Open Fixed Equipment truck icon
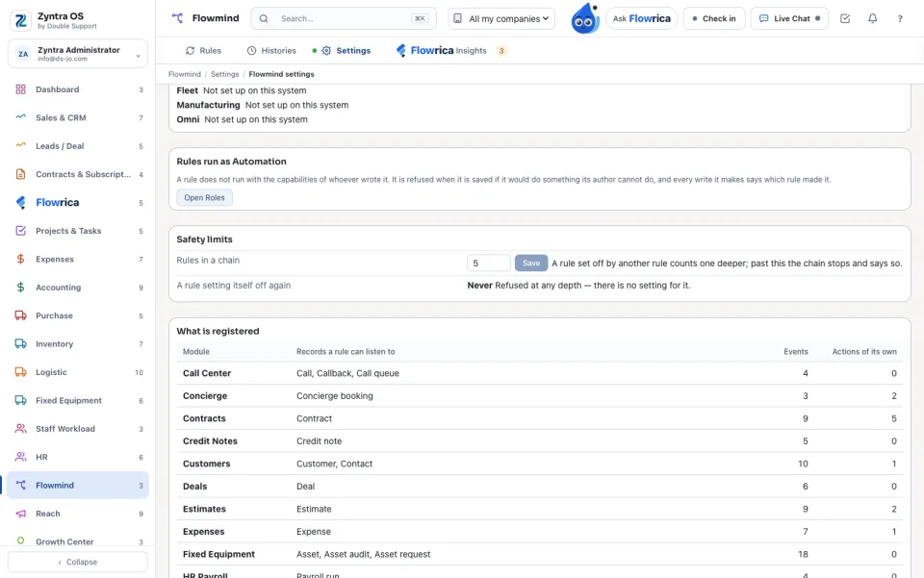This screenshot has height=578, width=924. tap(20, 400)
